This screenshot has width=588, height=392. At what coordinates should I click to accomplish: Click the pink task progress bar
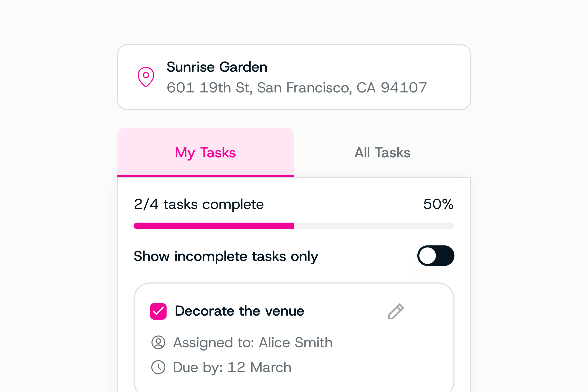click(x=214, y=226)
